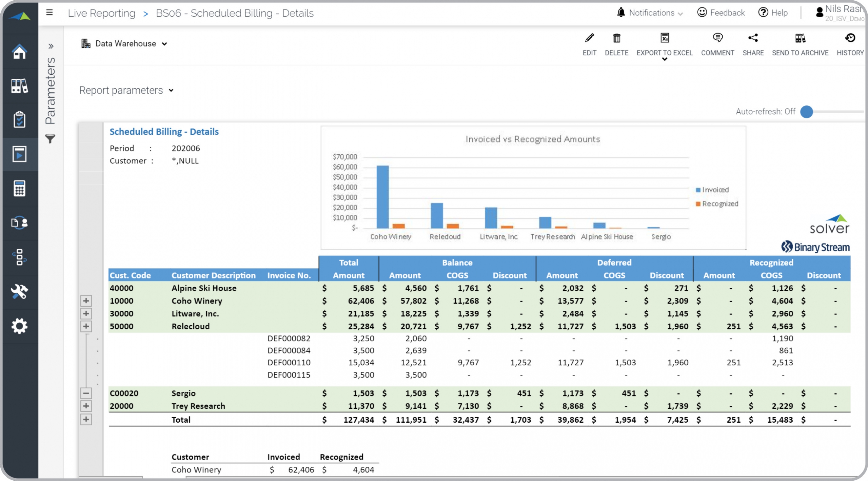Image resolution: width=868 pixels, height=481 pixels.
Task: Click invoice DEF000115 cell
Action: [289, 375]
